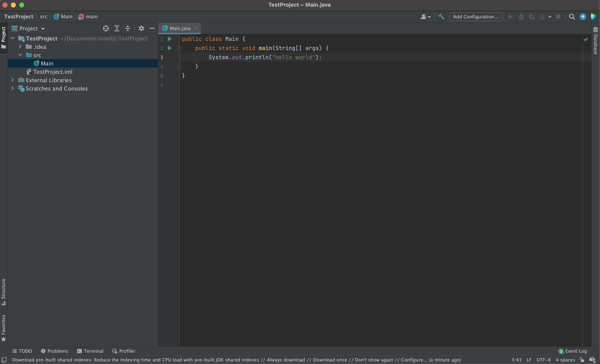Open the Problems tool window
This screenshot has width=600, height=364.
[x=54, y=351]
